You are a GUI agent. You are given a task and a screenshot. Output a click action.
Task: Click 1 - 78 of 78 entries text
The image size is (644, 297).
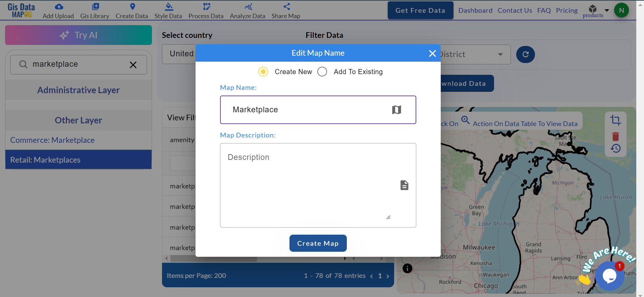pos(335,276)
